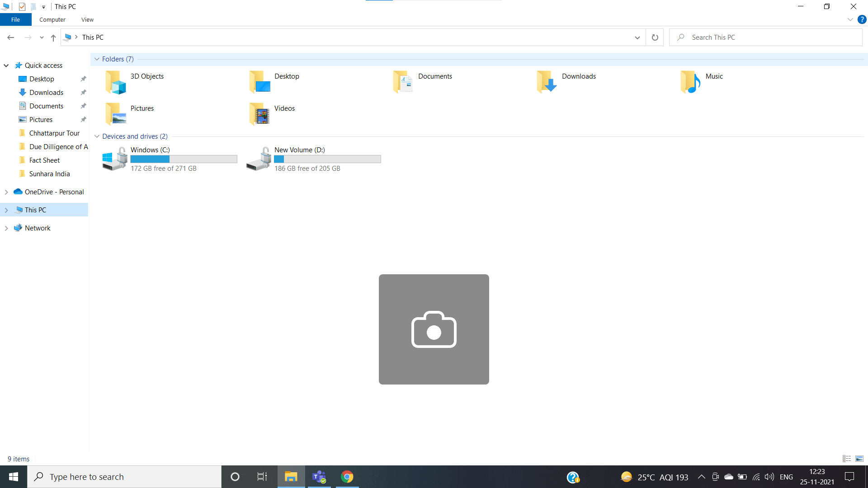The image size is (868, 488).
Task: Click the Help question mark icon
Action: pos(862,19)
